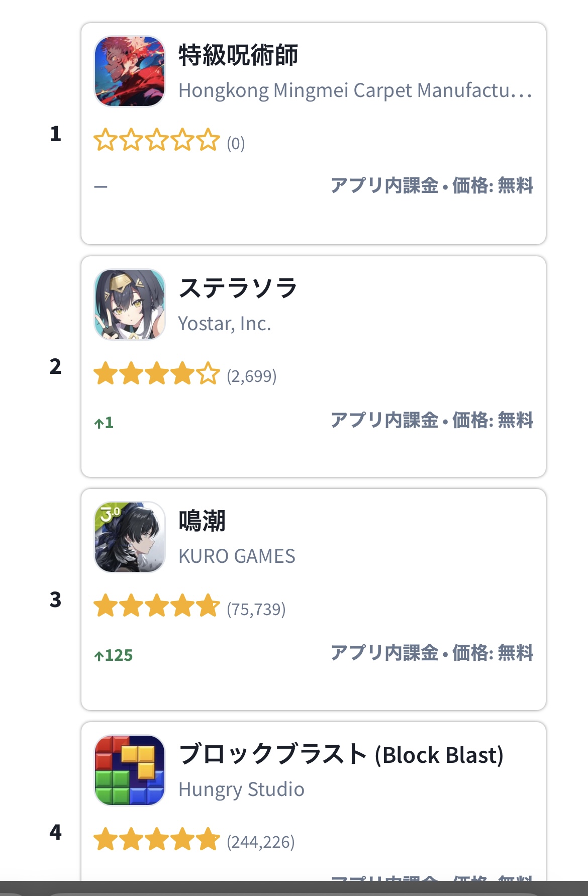Click price info on the 特級呪術師 card

(432, 185)
